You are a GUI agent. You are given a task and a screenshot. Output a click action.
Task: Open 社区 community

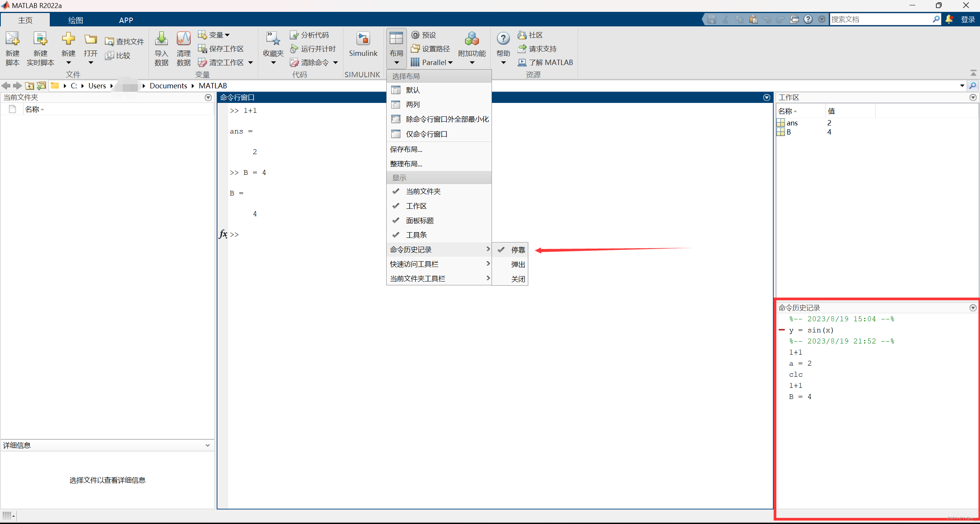pos(530,35)
